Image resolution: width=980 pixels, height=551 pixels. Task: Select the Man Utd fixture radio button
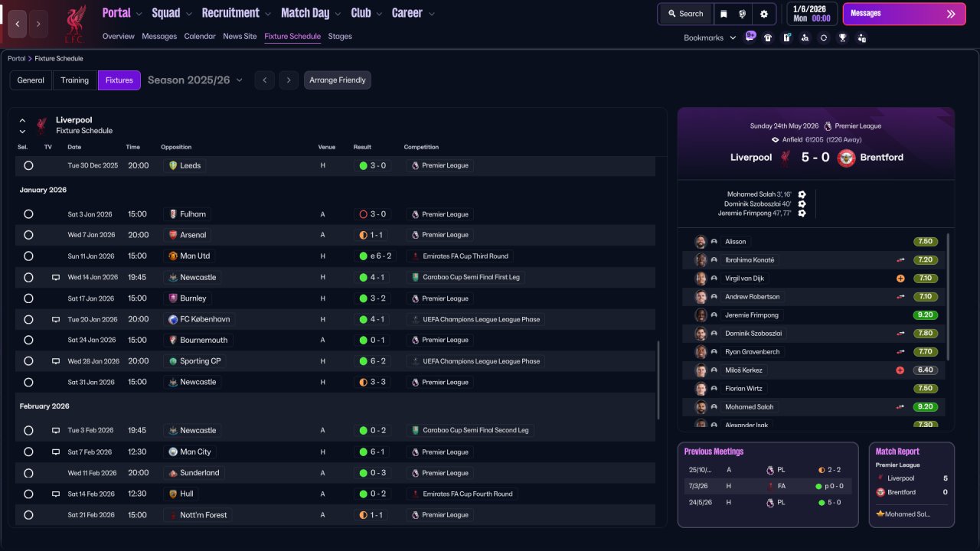point(28,256)
